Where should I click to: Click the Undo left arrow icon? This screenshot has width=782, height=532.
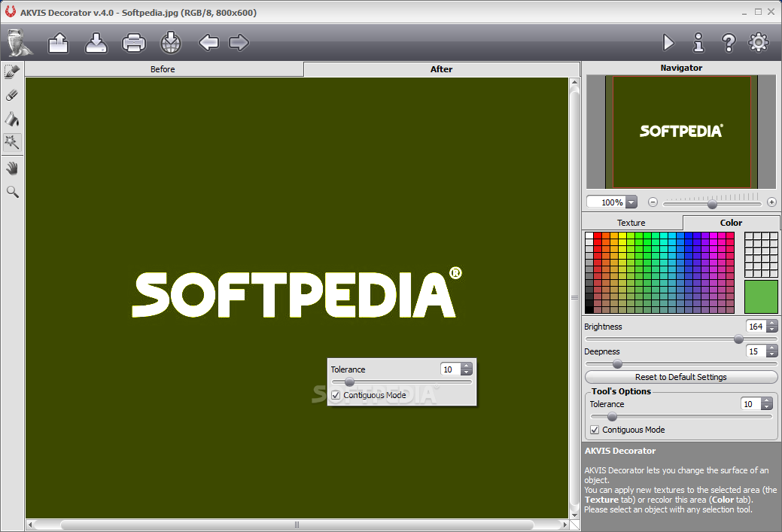click(208, 42)
